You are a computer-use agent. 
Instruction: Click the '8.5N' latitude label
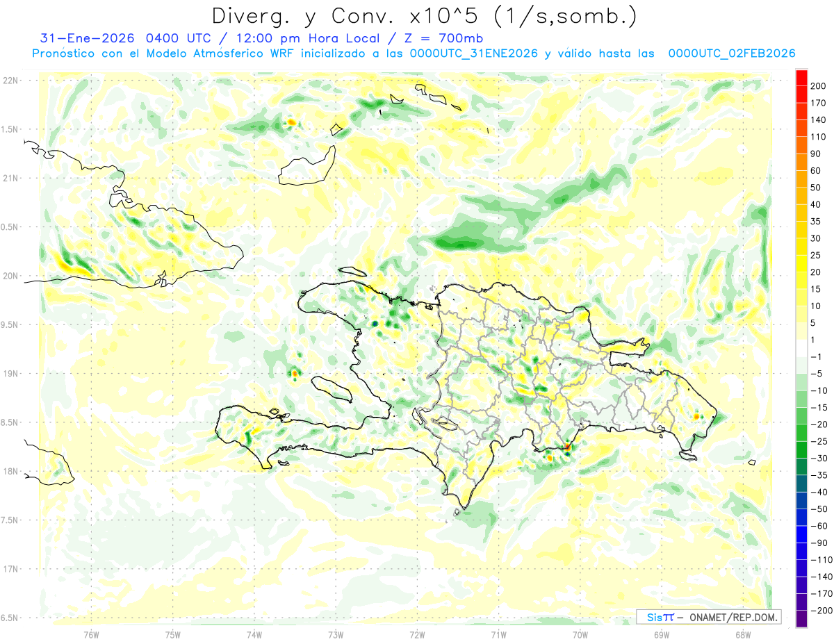[x=10, y=422]
